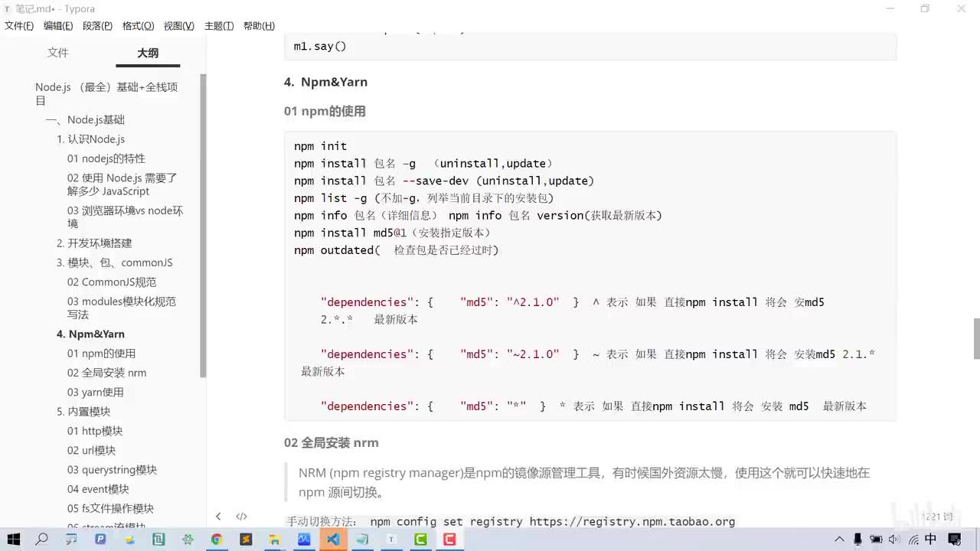This screenshot has width=980, height=551.
Task: Open the red C app on taskbar
Action: point(449,540)
